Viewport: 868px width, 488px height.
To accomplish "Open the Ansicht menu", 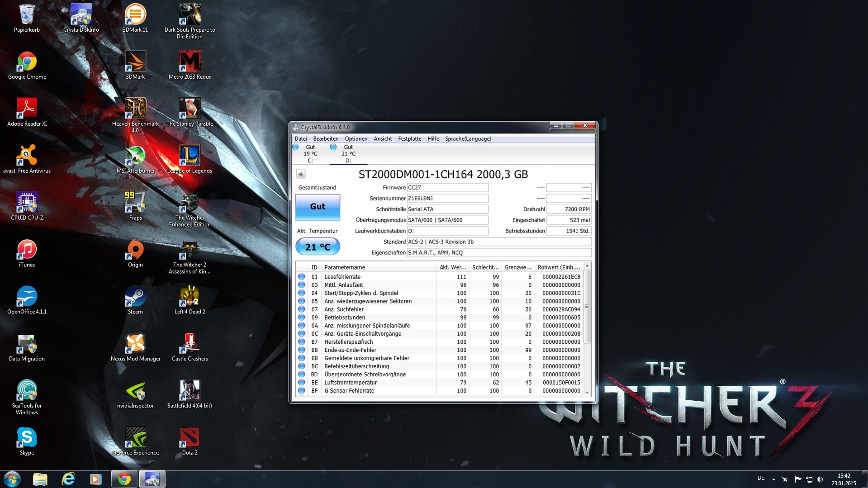I will point(383,139).
